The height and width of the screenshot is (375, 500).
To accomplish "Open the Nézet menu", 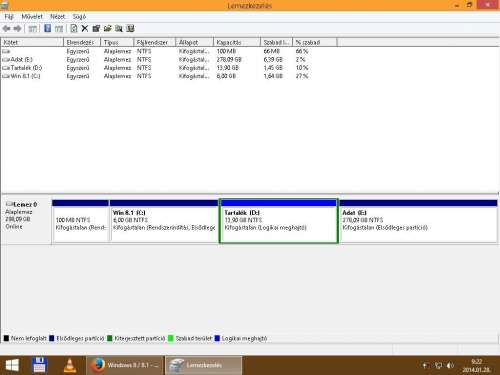I will pyautogui.click(x=58, y=16).
